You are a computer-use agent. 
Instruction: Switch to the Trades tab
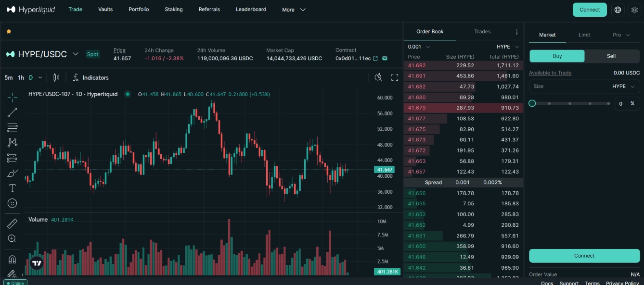(x=482, y=32)
